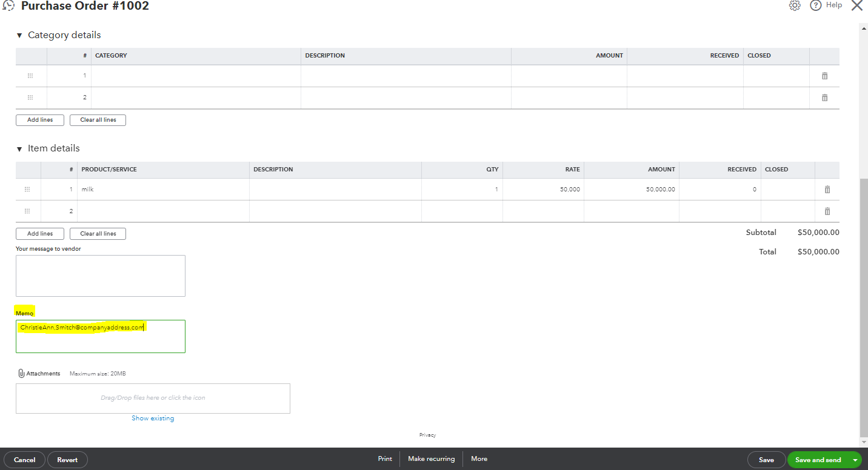Click the recent transactions clock icon
The height and width of the screenshot is (470, 868).
(8, 5)
